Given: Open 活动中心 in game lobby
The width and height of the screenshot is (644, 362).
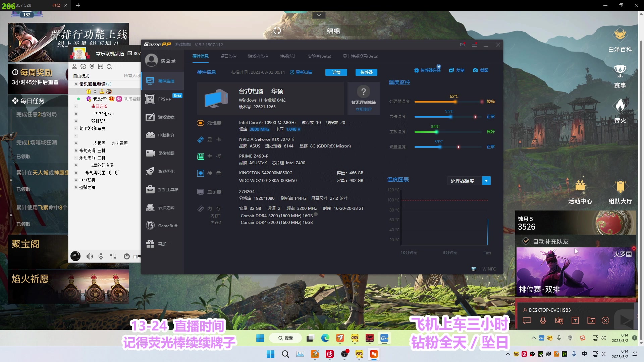Looking at the screenshot, I should 580,192.
